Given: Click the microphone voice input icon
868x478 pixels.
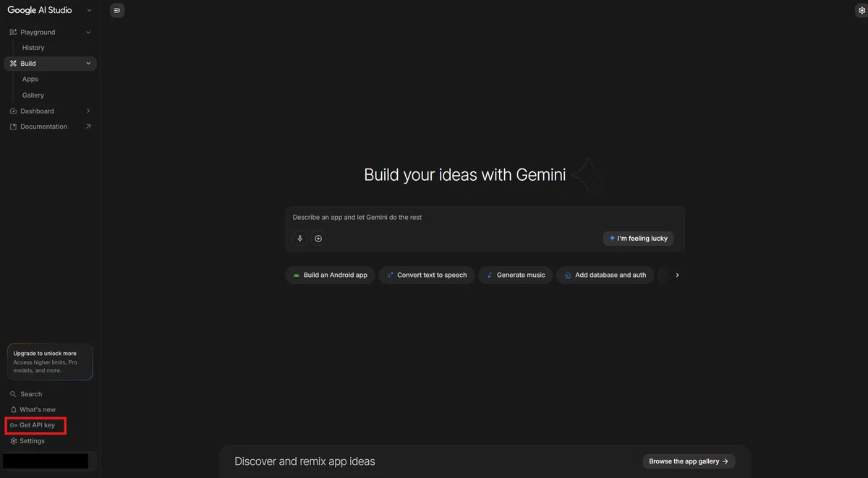Looking at the screenshot, I should [300, 239].
